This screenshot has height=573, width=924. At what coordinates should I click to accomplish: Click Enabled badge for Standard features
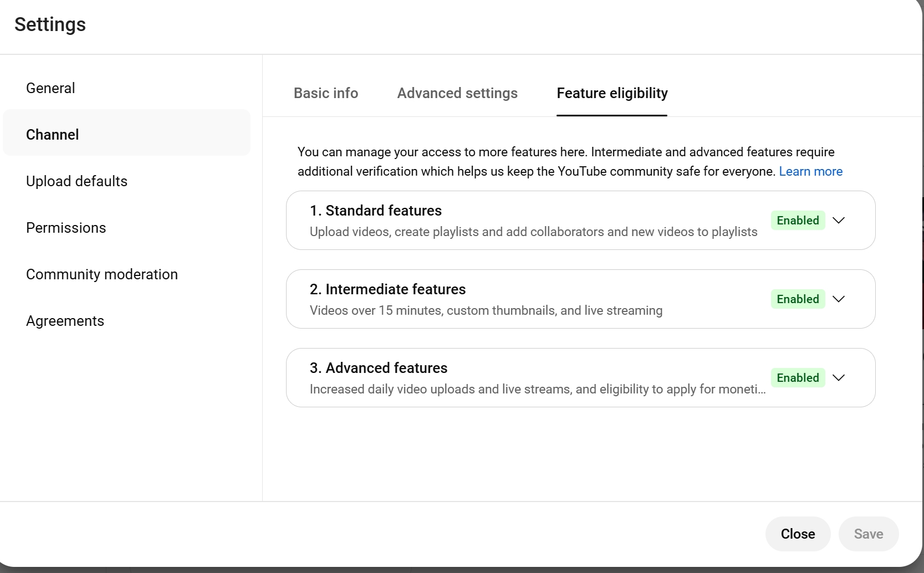(x=798, y=221)
